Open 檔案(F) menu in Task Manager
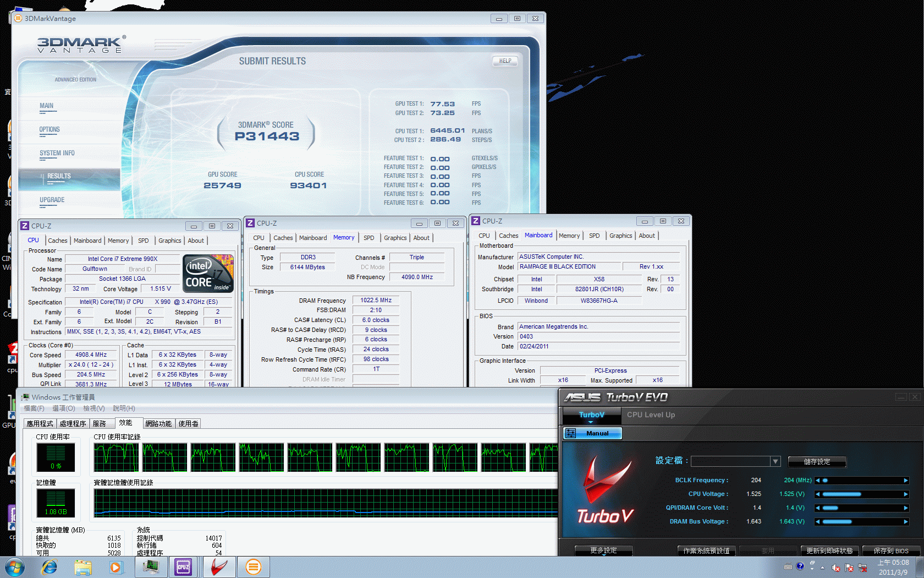Viewport: 924px width, 578px height. (x=34, y=408)
